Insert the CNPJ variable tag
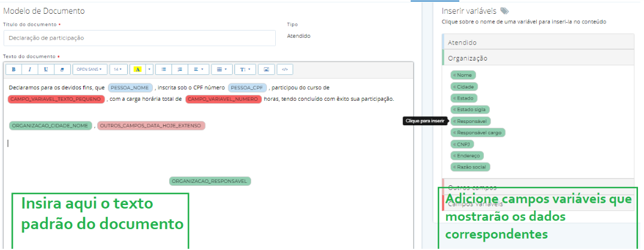 (462, 144)
